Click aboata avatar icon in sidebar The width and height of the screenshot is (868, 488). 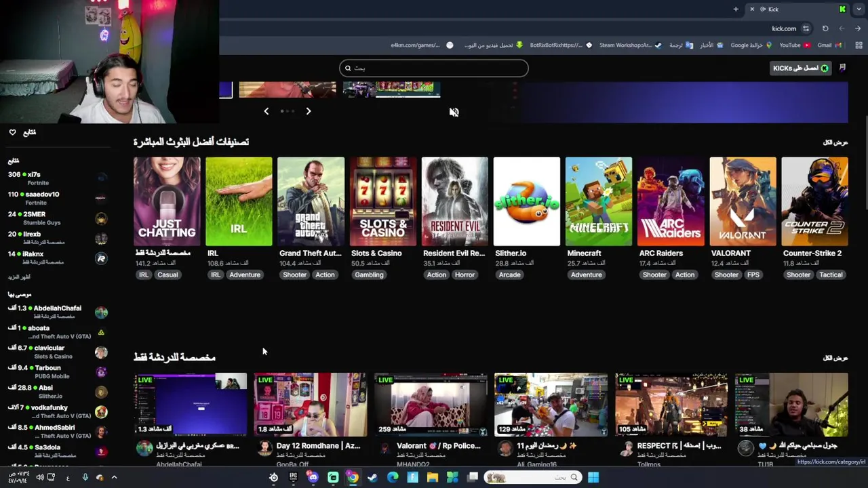[x=101, y=332]
